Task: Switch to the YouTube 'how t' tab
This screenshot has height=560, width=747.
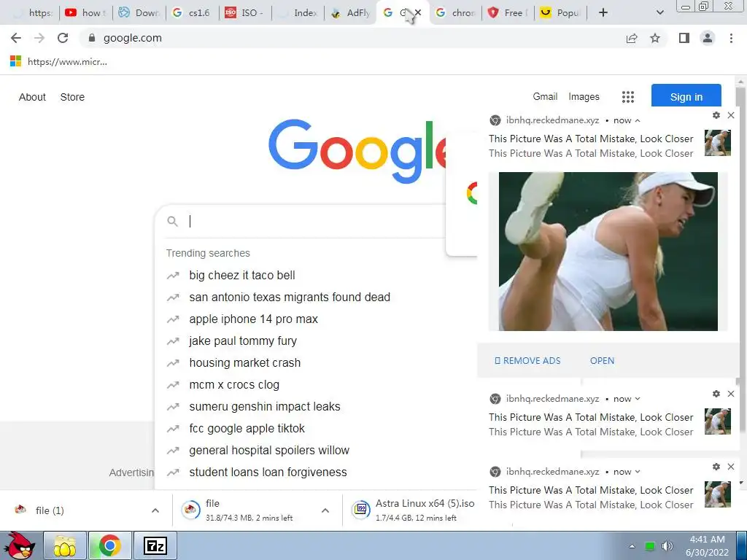Action: pyautogui.click(x=85, y=13)
